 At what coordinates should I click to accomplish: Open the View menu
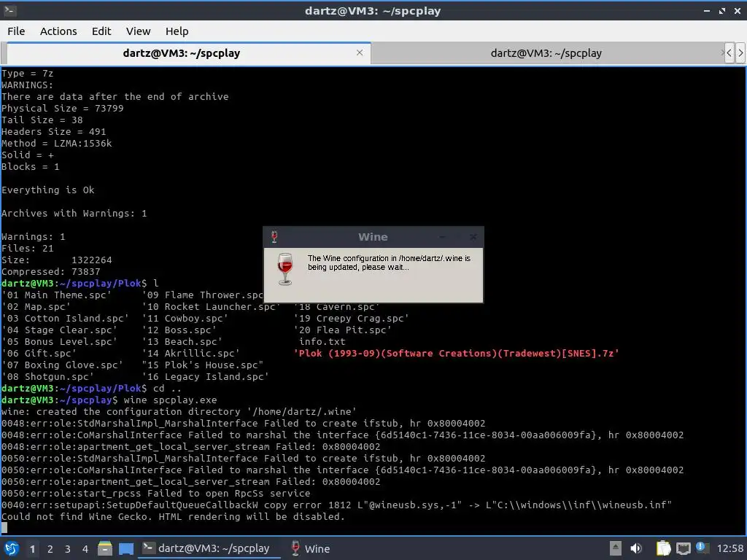click(138, 31)
